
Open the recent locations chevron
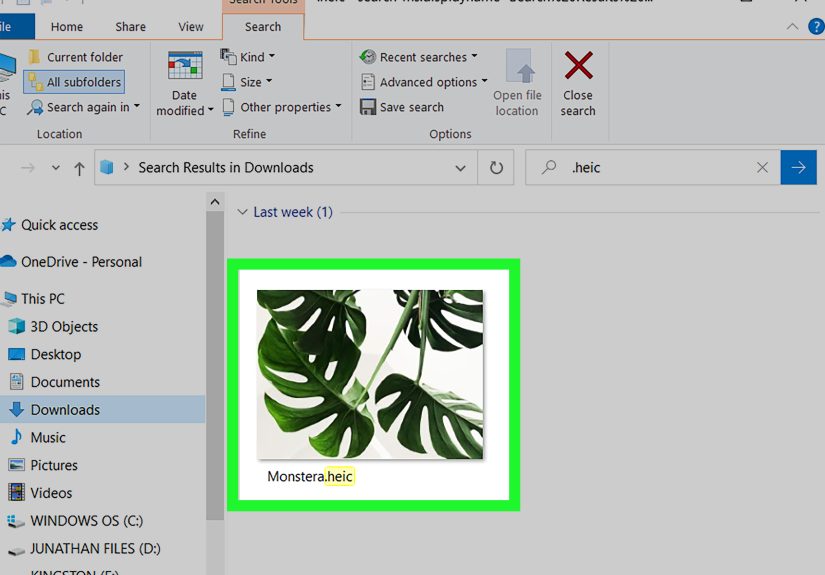(x=55, y=168)
